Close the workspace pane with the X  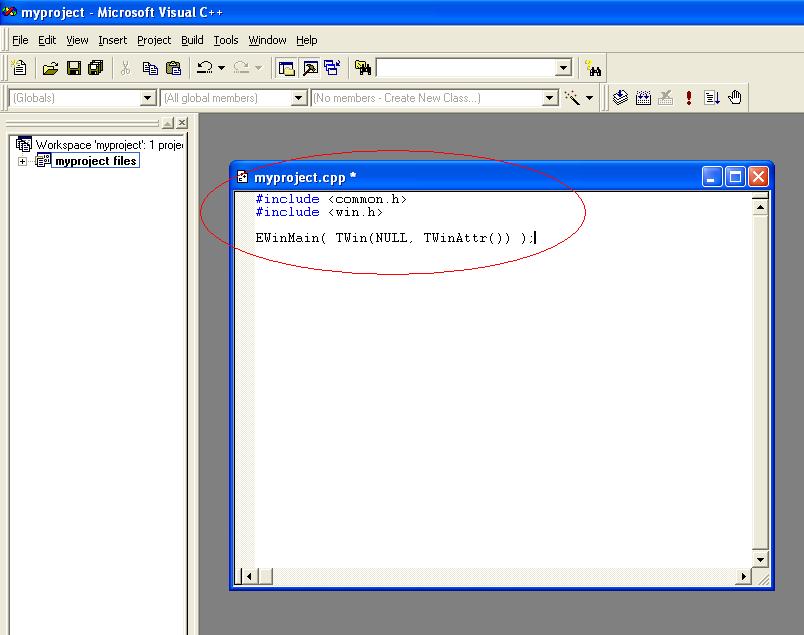pyautogui.click(x=182, y=123)
